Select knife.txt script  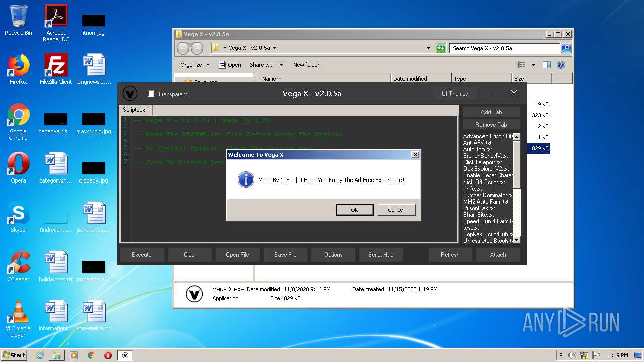[x=472, y=189]
